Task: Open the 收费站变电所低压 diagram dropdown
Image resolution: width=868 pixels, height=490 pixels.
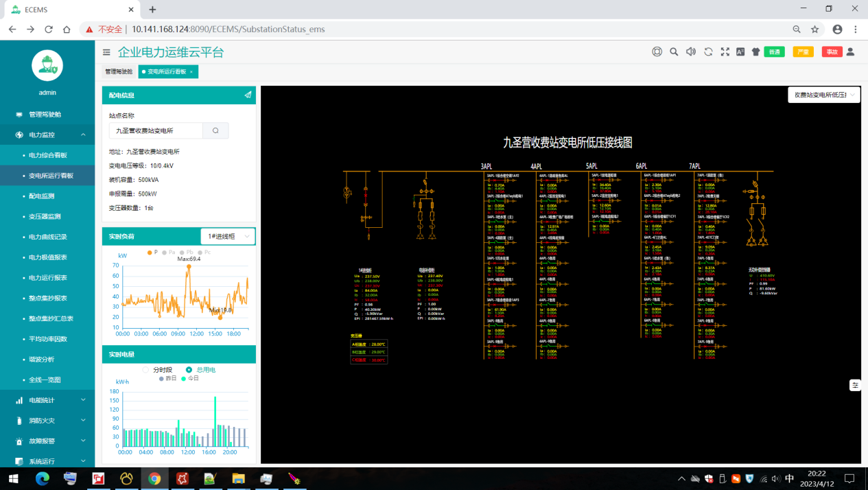Action: coord(823,95)
